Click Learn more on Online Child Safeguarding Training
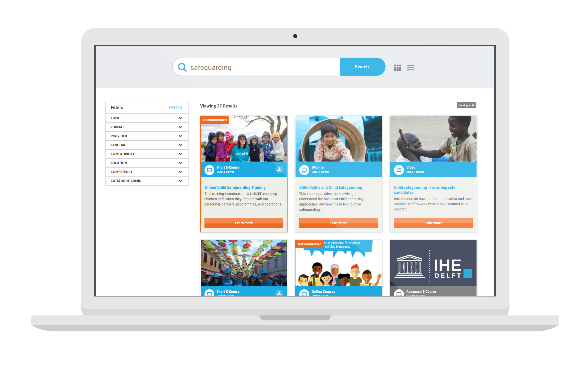Viewport: 588px width, 386px height. point(243,223)
